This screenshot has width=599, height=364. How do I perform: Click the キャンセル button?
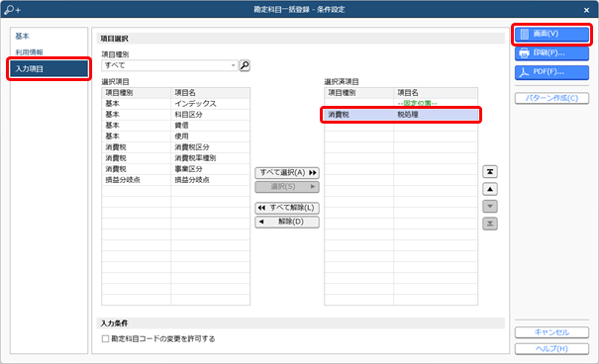pos(551,332)
